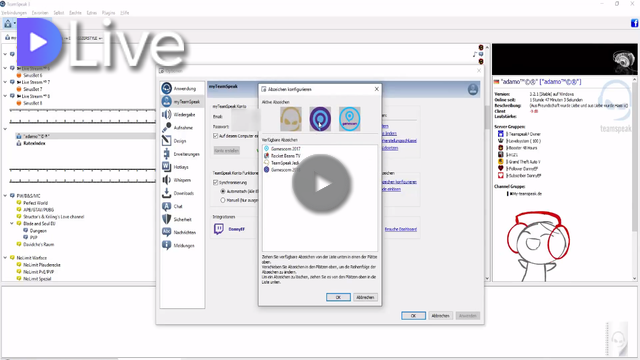640x360 pixels.
Task: Select the 'APB/GTAV/PUBG' channel
Action: click(38, 210)
